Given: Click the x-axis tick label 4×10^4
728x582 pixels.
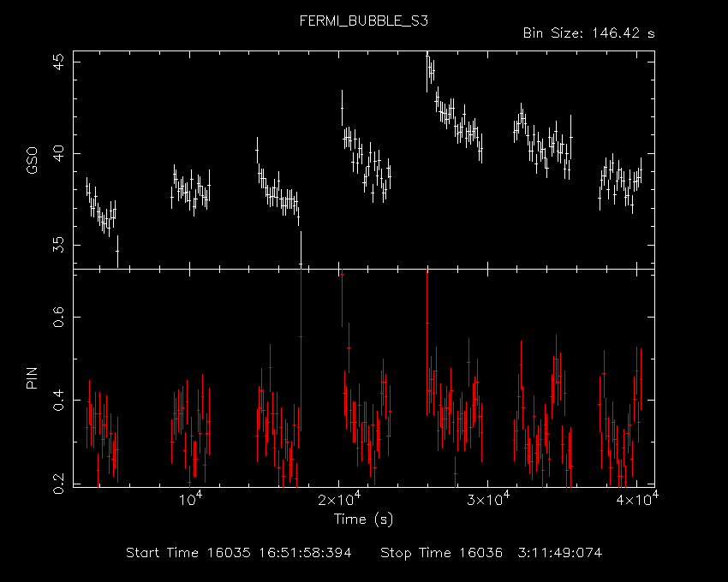Looking at the screenshot, I should 636,499.
